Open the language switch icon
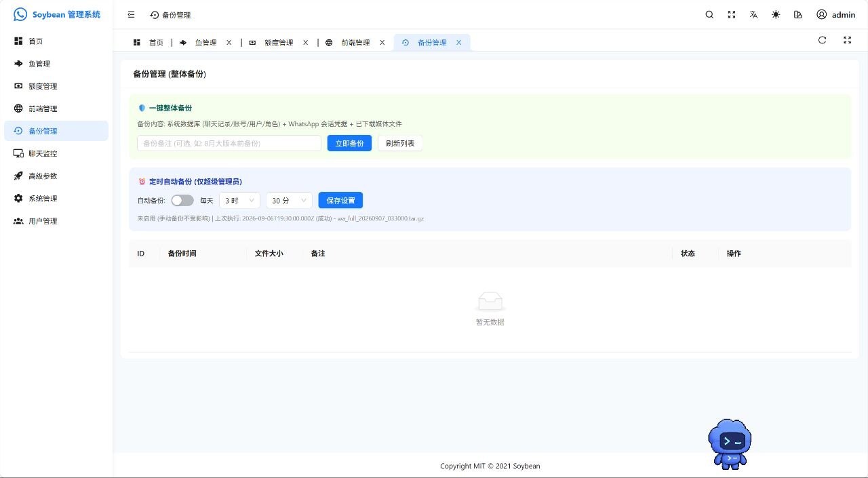The image size is (868, 478). click(x=753, y=14)
